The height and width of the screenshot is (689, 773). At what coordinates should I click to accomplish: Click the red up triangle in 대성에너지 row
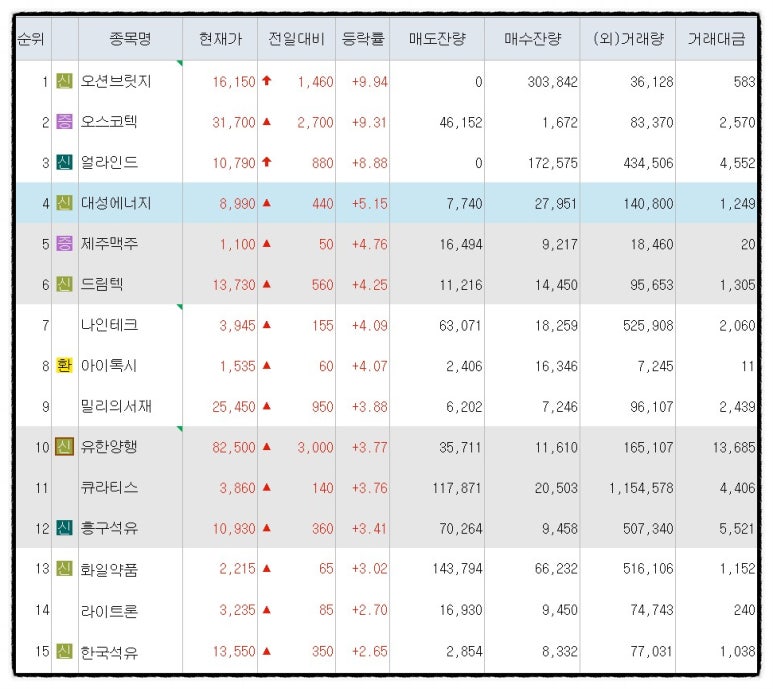[267, 203]
